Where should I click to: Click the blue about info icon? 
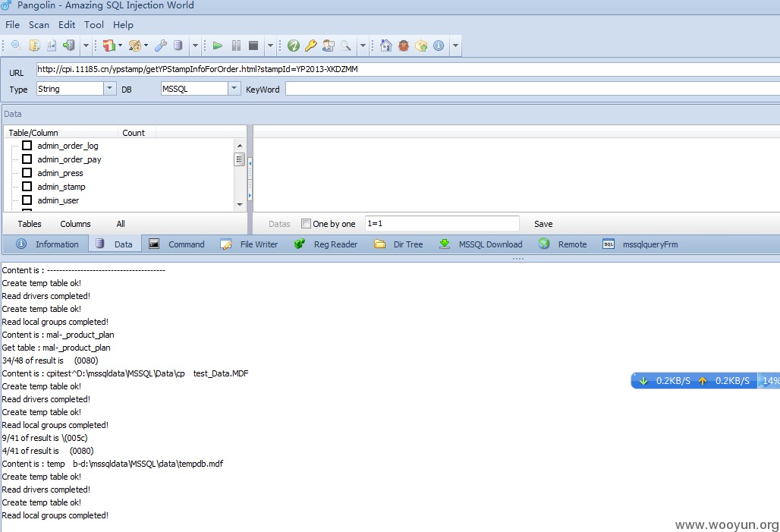pos(439,46)
